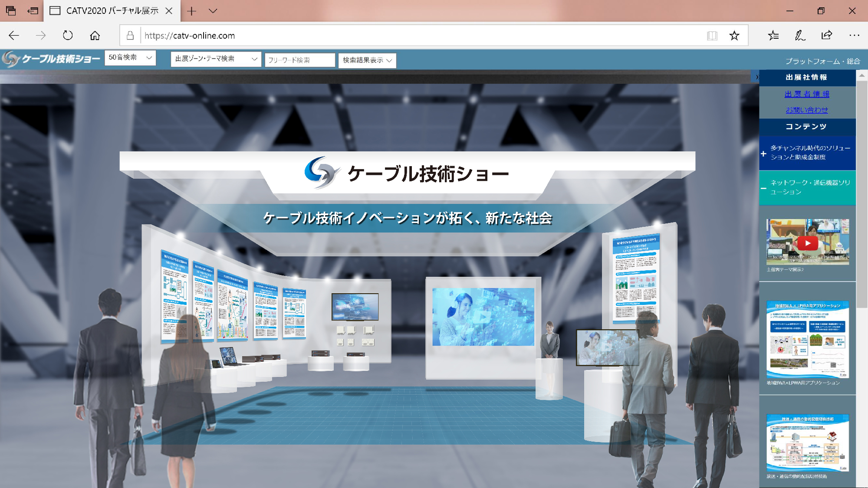Open the 出展ゾーン・テーマ検索 dropdown
The image size is (868, 488).
[216, 59]
